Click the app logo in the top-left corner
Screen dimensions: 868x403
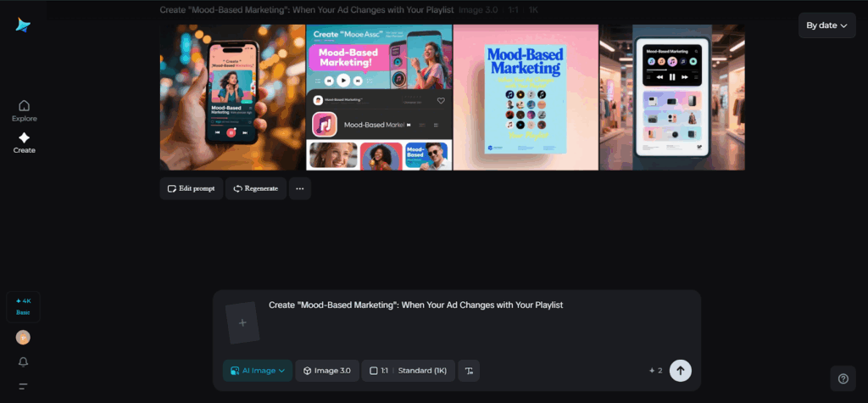pos(23,25)
